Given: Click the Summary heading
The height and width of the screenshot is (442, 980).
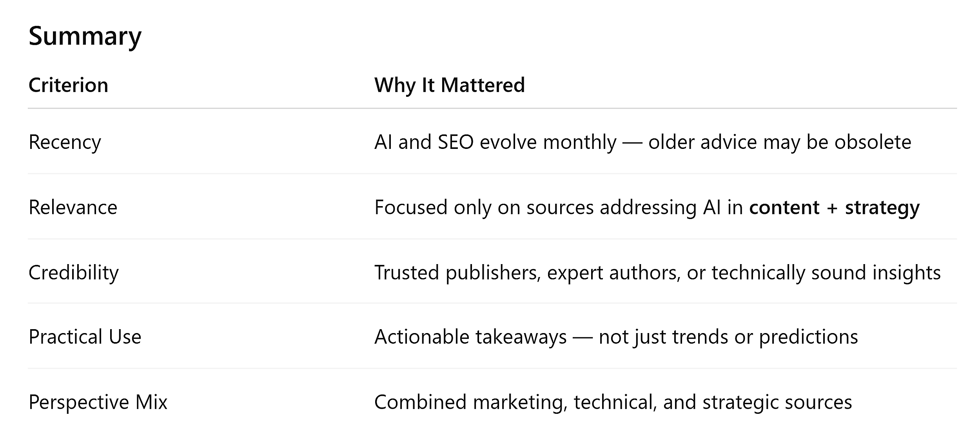Looking at the screenshot, I should (85, 36).
